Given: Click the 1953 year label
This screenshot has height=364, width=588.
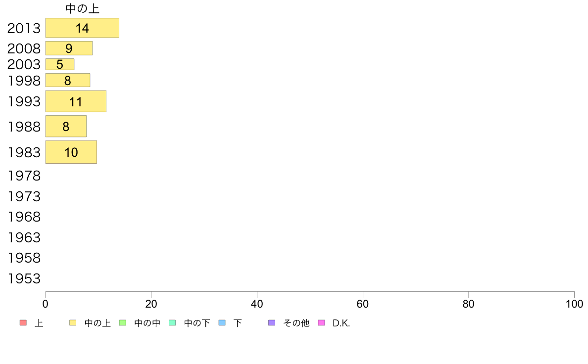Looking at the screenshot, I should [24, 278].
